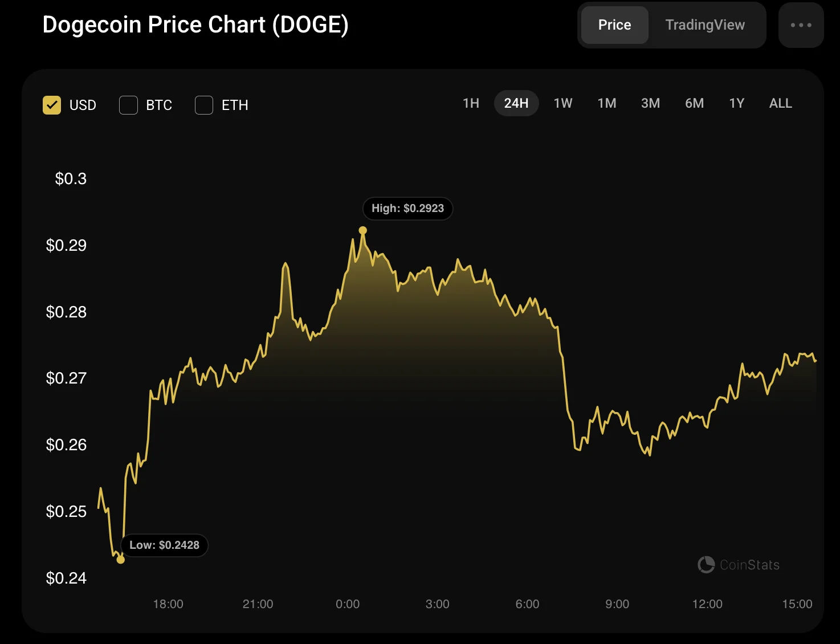840x644 pixels.
Task: Show the 3M price history
Action: pyautogui.click(x=650, y=103)
